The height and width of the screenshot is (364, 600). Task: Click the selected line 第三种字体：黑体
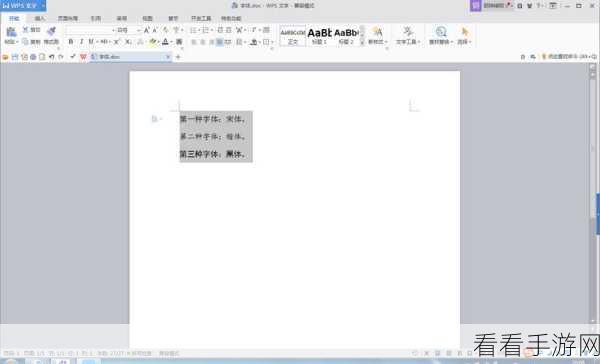(213, 154)
